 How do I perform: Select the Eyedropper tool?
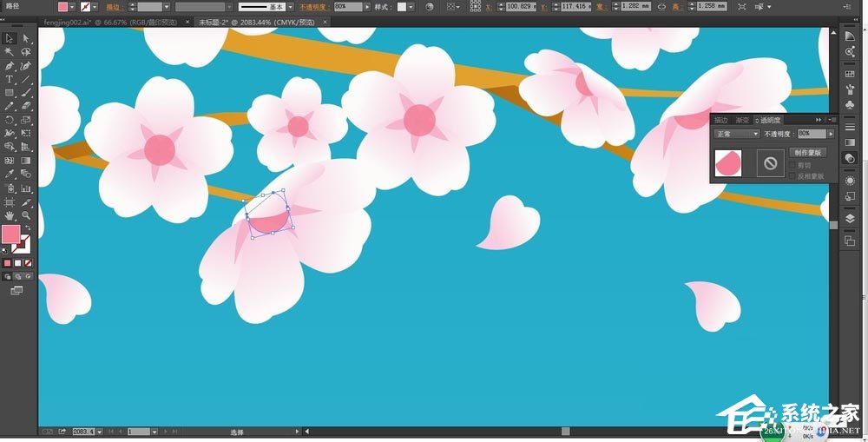point(10,174)
